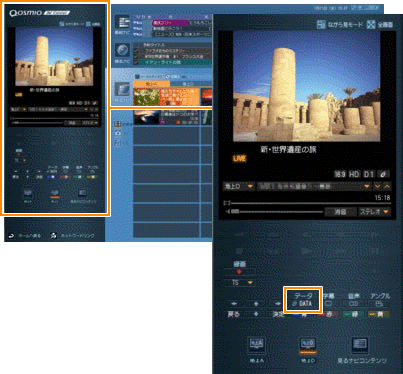The height and width of the screenshot is (374, 403).
Task: Select the music note category icon
Action: (117, 143)
